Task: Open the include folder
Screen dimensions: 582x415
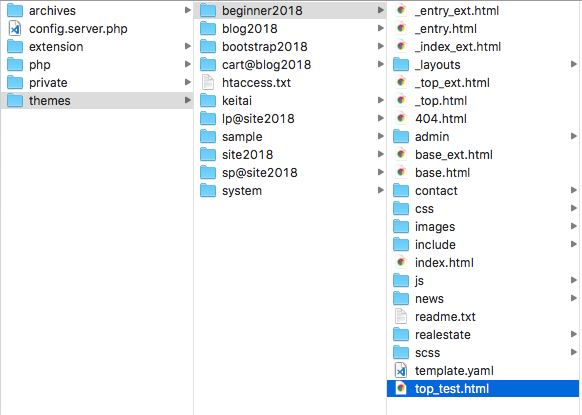Action: coord(483,244)
